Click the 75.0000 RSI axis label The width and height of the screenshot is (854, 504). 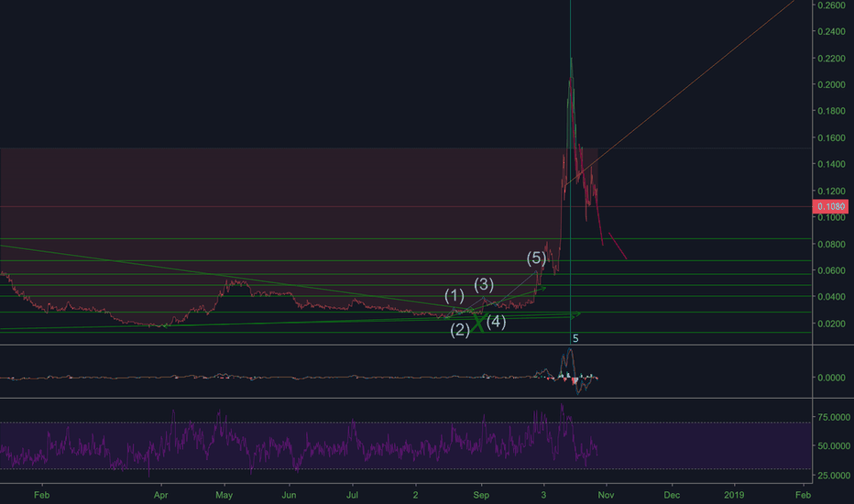pyautogui.click(x=833, y=417)
